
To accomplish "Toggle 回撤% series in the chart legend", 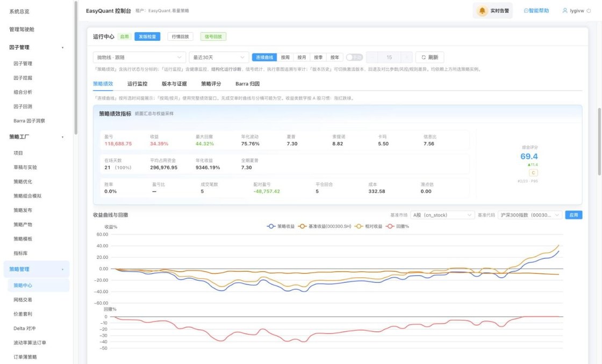I will 398,227.
